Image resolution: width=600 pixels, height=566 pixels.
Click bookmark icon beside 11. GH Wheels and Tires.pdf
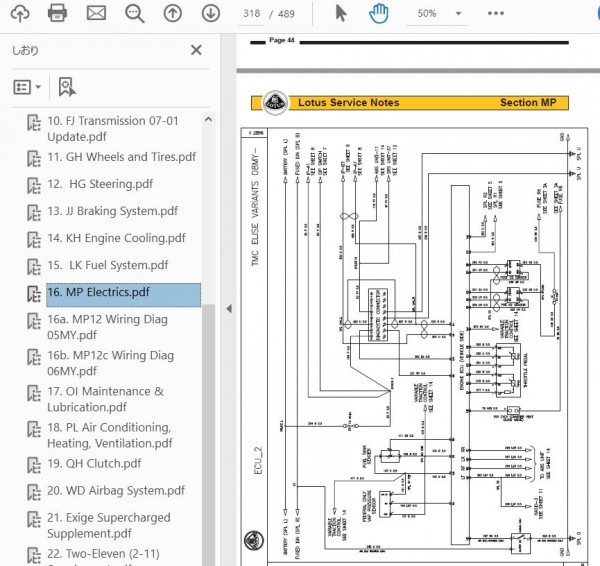34,158
